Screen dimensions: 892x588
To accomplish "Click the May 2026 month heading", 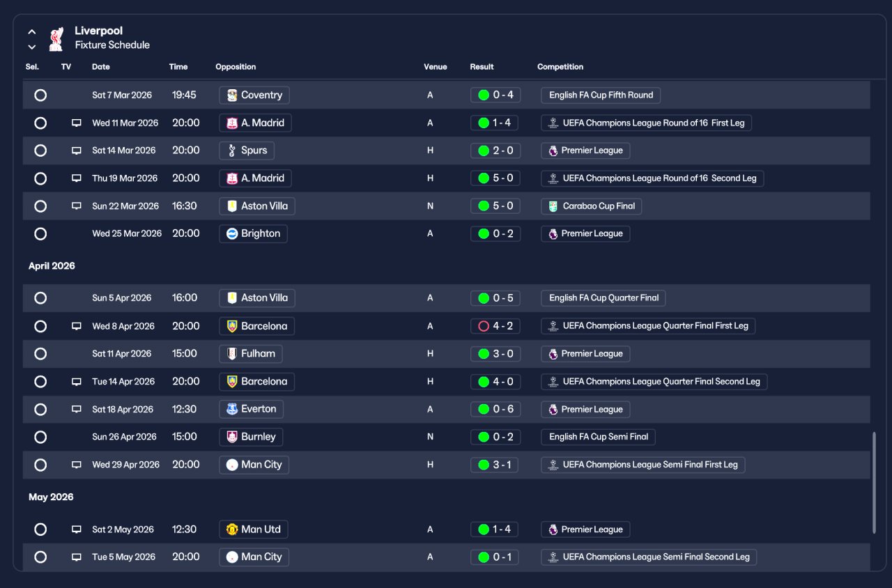I will [51, 497].
